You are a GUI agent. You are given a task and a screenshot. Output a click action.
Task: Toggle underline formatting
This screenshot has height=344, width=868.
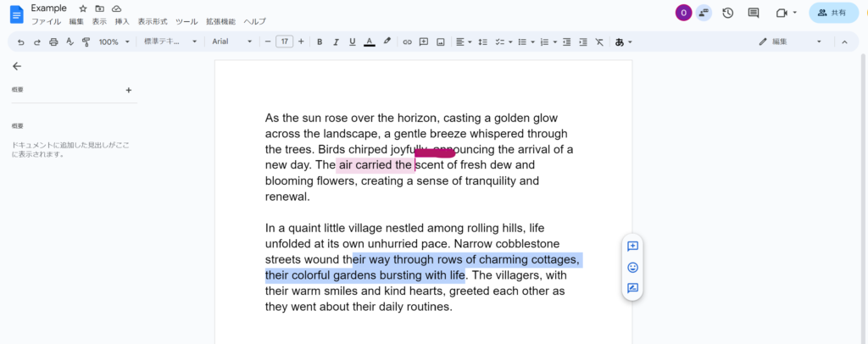click(352, 42)
